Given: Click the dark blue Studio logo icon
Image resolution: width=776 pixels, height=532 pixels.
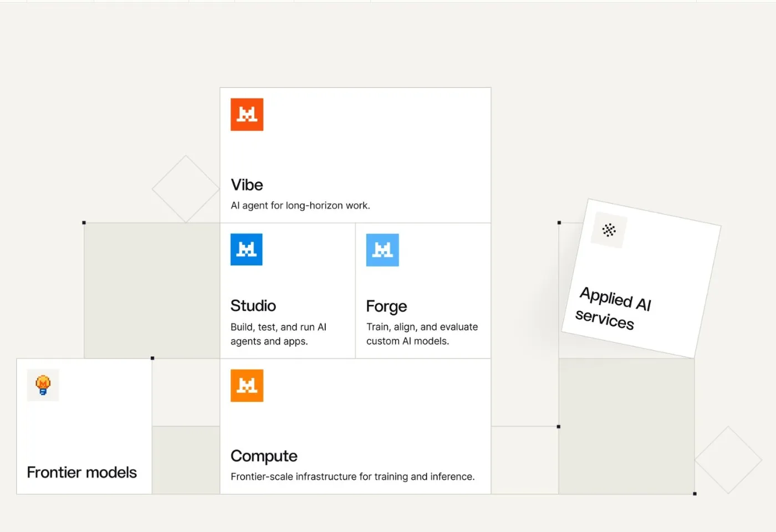Looking at the screenshot, I should click(x=247, y=249).
